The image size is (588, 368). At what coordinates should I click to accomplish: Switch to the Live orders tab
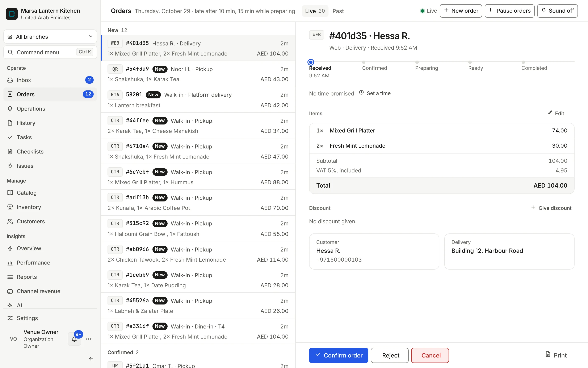315,11
